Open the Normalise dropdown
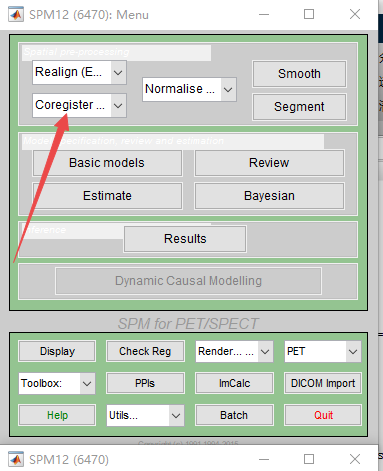The image size is (383, 471). click(x=189, y=89)
